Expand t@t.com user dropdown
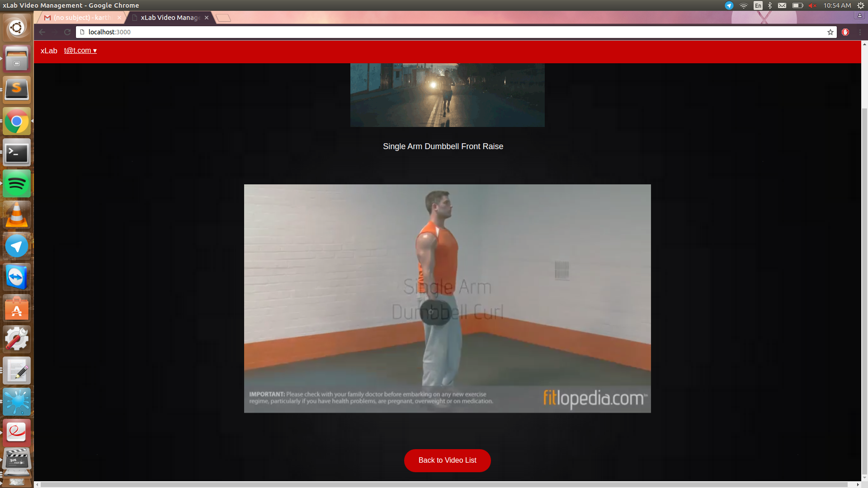The image size is (868, 488). click(x=80, y=51)
